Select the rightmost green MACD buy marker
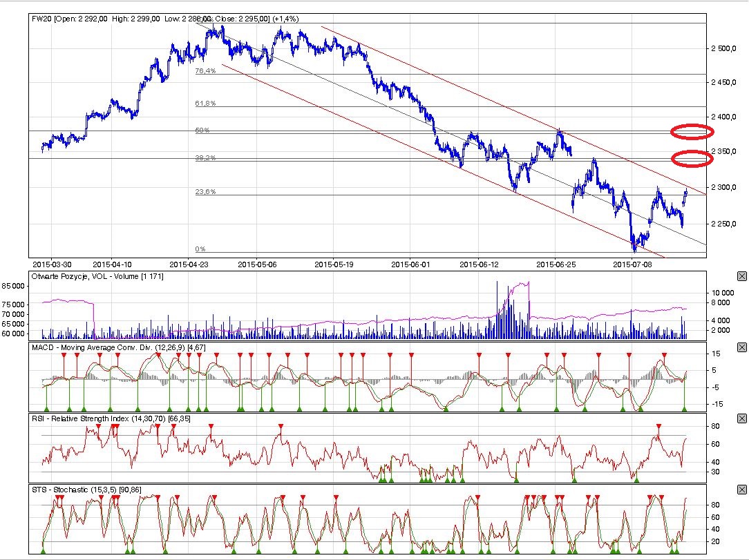The image size is (749, 560). click(x=685, y=409)
